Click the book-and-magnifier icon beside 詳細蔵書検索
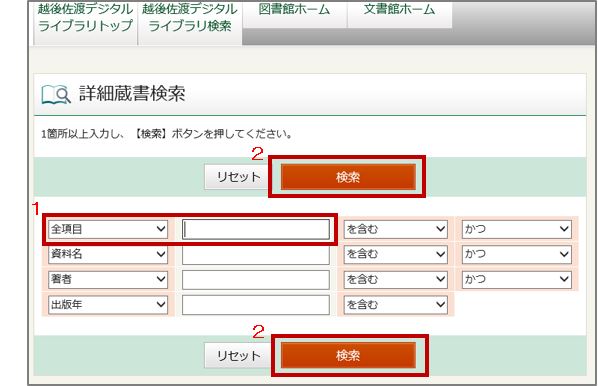Image resolution: width=598 pixels, height=386 pixels. click(56, 94)
